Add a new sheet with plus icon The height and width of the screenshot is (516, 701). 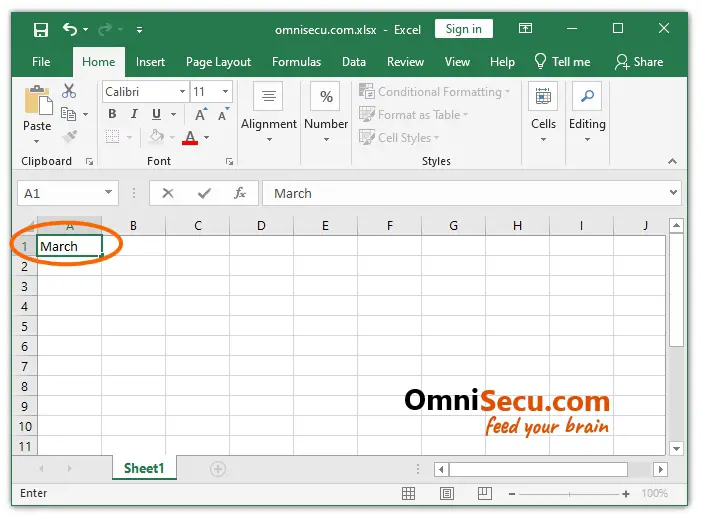click(218, 469)
